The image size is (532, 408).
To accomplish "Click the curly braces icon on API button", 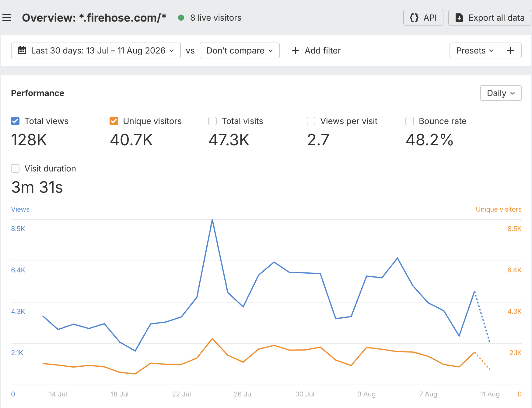I will [x=414, y=18].
